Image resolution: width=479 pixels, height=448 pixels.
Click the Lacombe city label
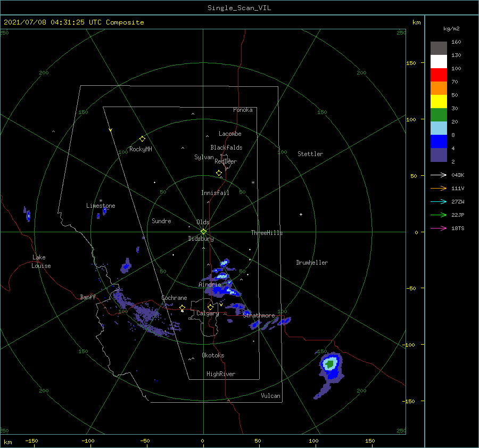(x=230, y=134)
